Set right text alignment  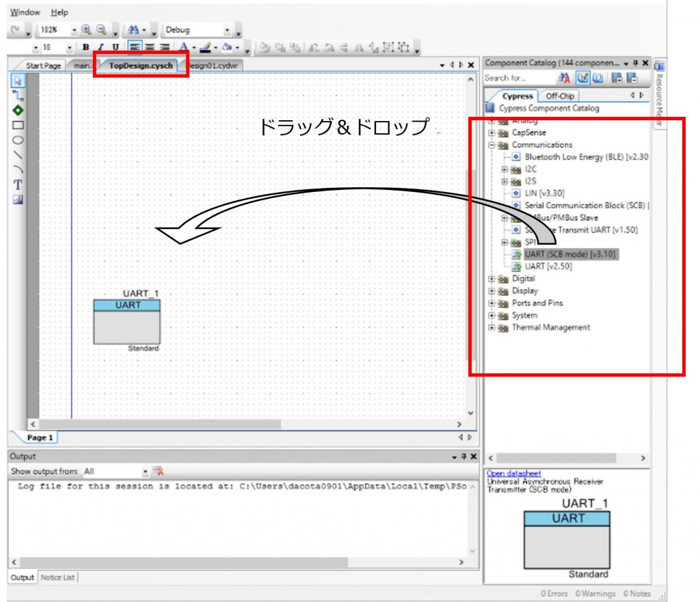(165, 47)
